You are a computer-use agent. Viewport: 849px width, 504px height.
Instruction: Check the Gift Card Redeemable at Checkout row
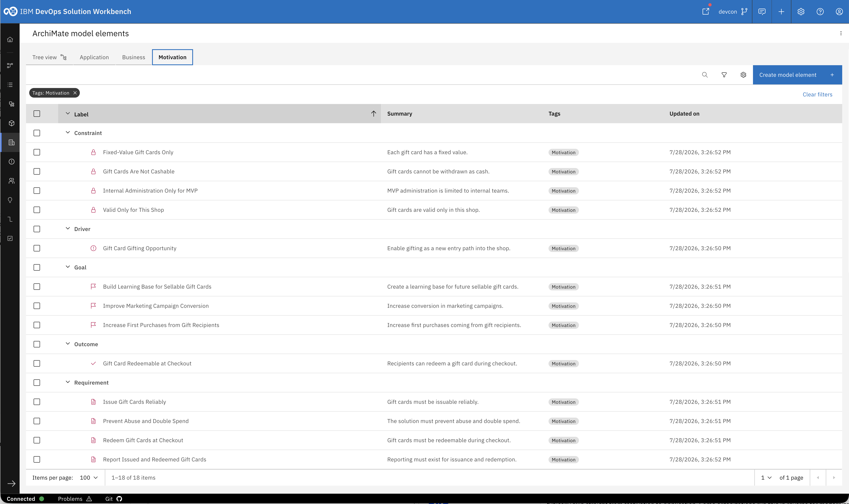coord(37,363)
